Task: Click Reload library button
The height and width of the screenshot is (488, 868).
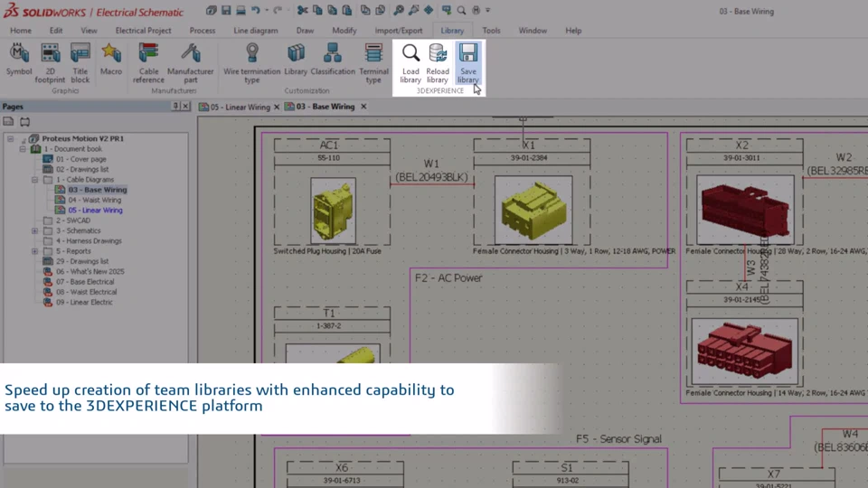Action: pyautogui.click(x=438, y=63)
